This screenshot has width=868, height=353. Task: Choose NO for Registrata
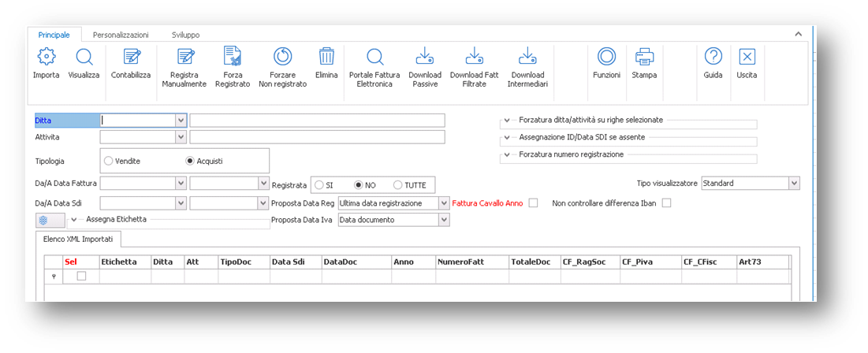coord(359,185)
